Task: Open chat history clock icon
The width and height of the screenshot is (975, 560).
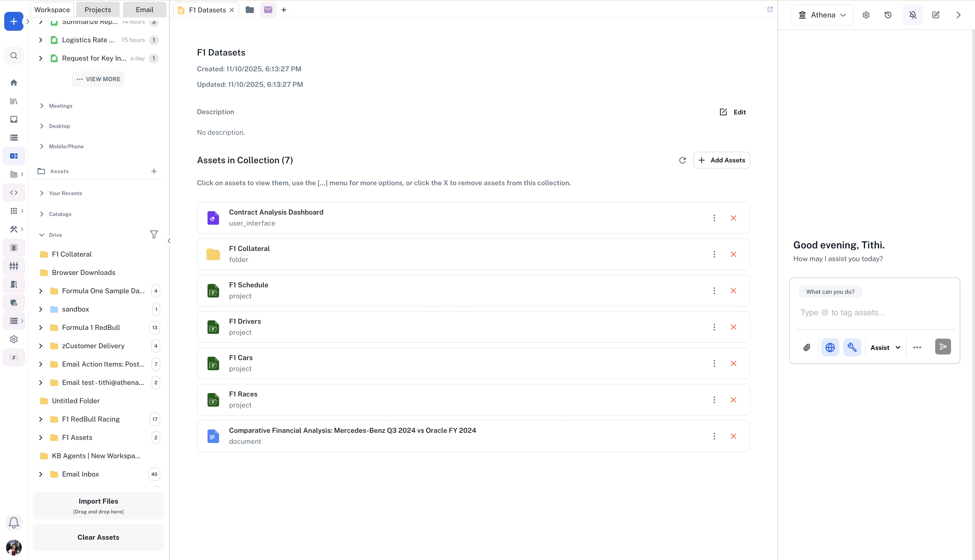Action: (x=888, y=15)
